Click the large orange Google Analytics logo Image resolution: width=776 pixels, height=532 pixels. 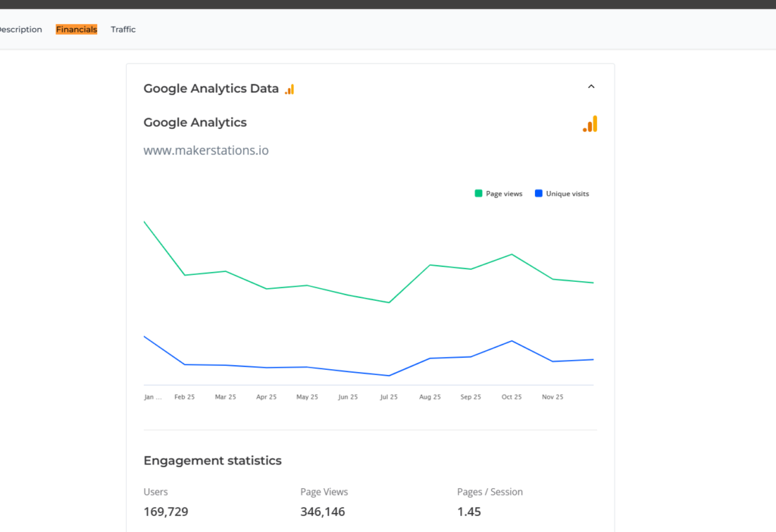pos(590,124)
